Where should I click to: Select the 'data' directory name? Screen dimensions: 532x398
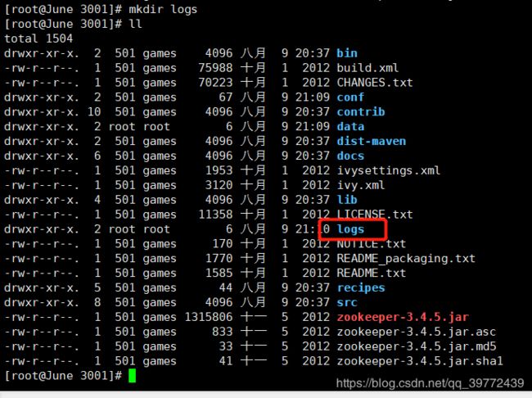350,126
